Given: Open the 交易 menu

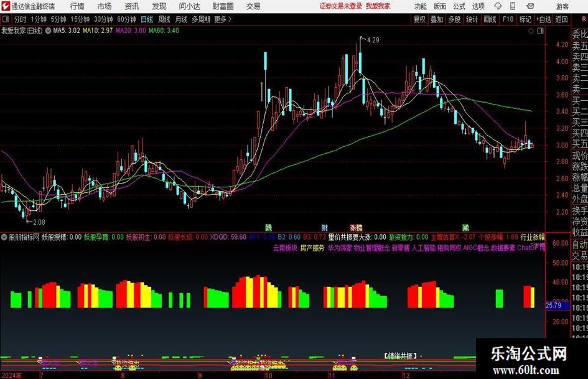Looking at the screenshot, I should (253, 6).
